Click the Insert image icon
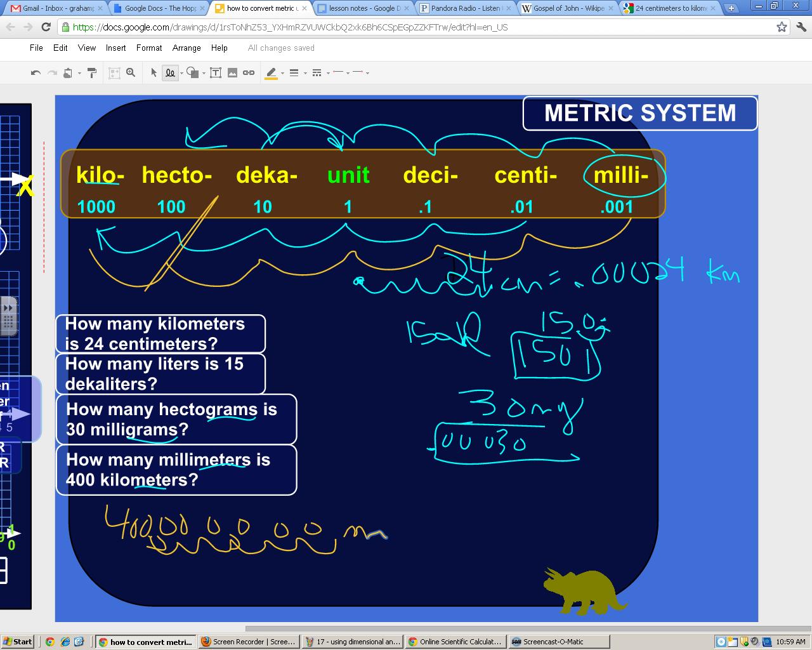 click(x=232, y=73)
